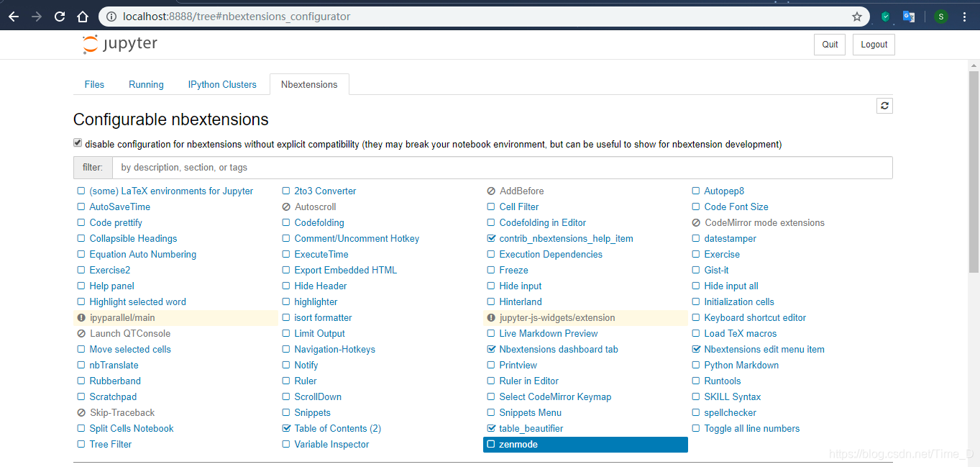Enable the zenmode extension checkbox
Screen dimensions: 980x467
[x=491, y=444]
